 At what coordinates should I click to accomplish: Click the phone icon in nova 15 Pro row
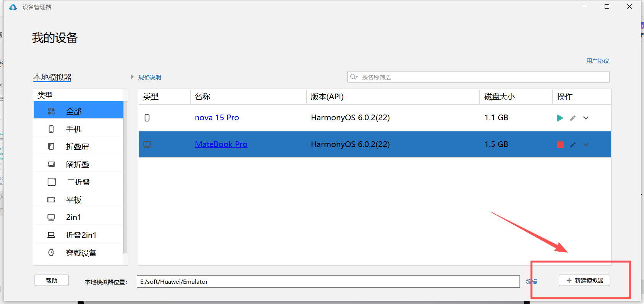click(147, 118)
